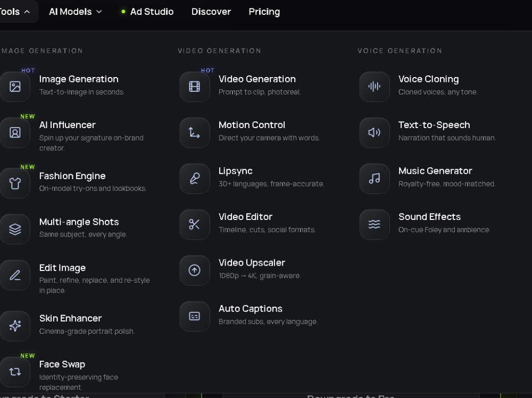532x398 pixels.
Task: Click the 'Text-to-image in seconds.' description
Action: (82, 92)
